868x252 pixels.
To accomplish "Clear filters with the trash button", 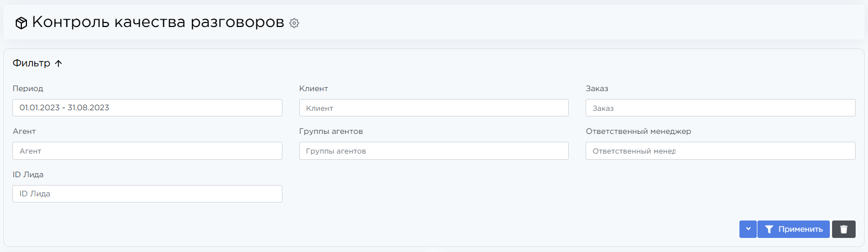I will point(843,229).
